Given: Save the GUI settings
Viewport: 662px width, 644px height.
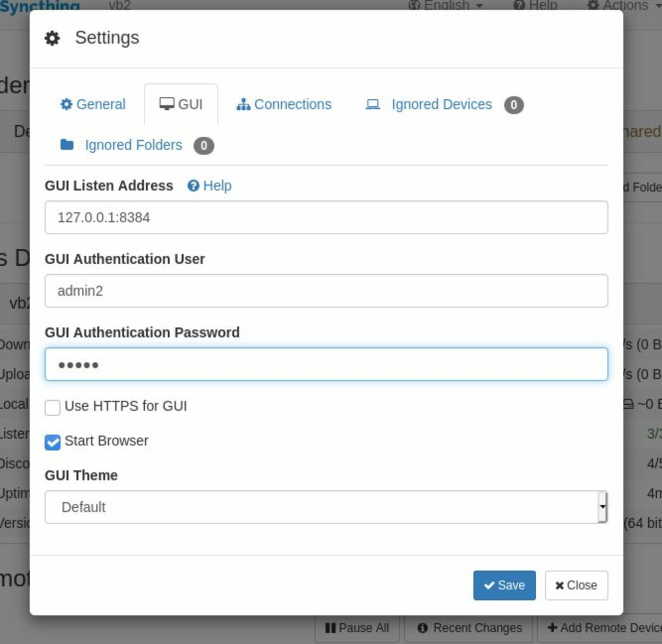Looking at the screenshot, I should pos(504,585).
